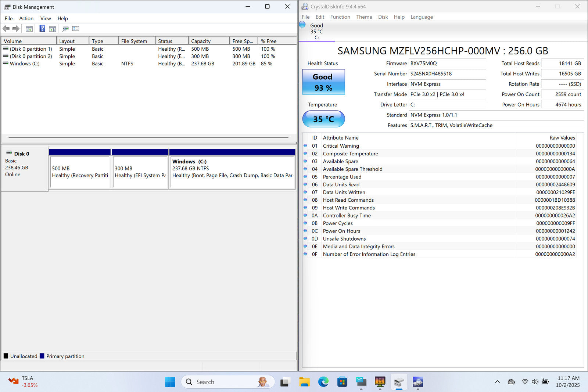Open Help via blue question mark icon
Viewport: 588px width, 392px height.
click(x=42, y=29)
